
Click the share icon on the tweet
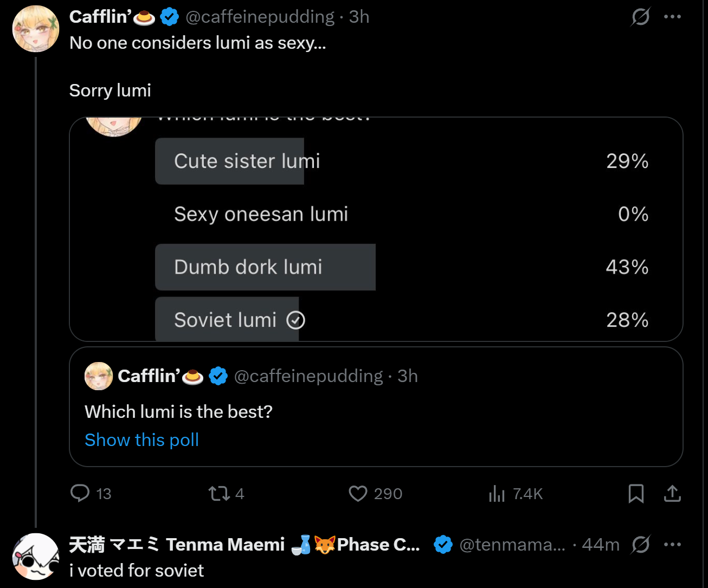click(672, 493)
